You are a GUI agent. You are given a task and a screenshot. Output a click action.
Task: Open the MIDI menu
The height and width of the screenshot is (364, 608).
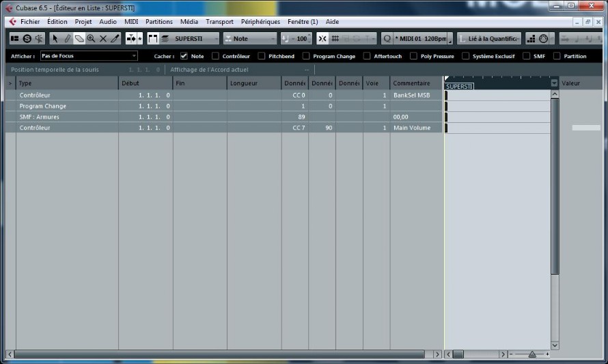pyautogui.click(x=131, y=22)
